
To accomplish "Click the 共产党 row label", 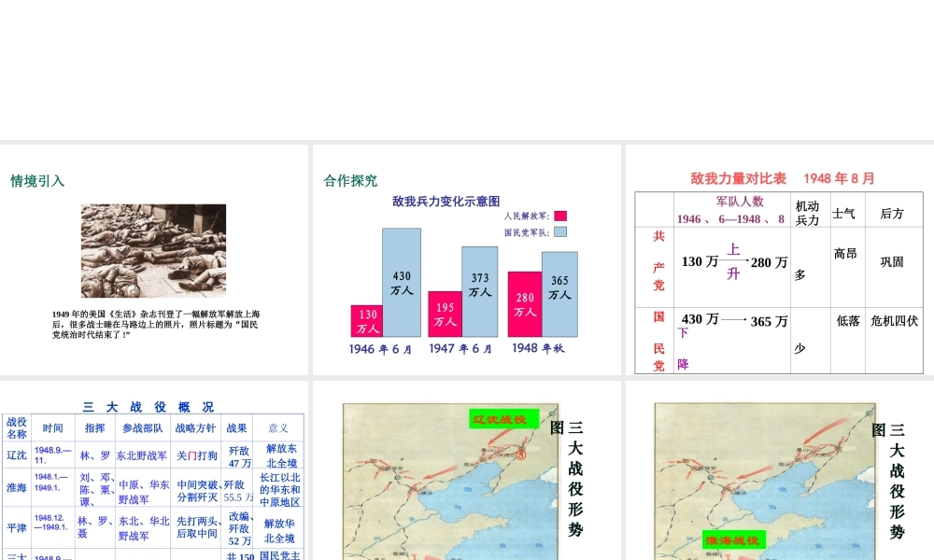I will pos(658,260).
